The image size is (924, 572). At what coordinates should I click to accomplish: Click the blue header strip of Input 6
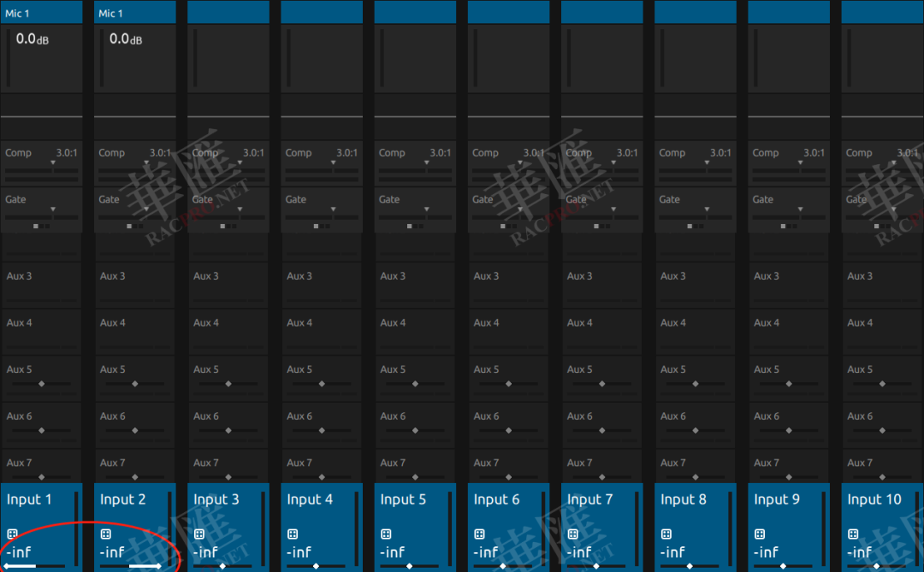(x=508, y=12)
